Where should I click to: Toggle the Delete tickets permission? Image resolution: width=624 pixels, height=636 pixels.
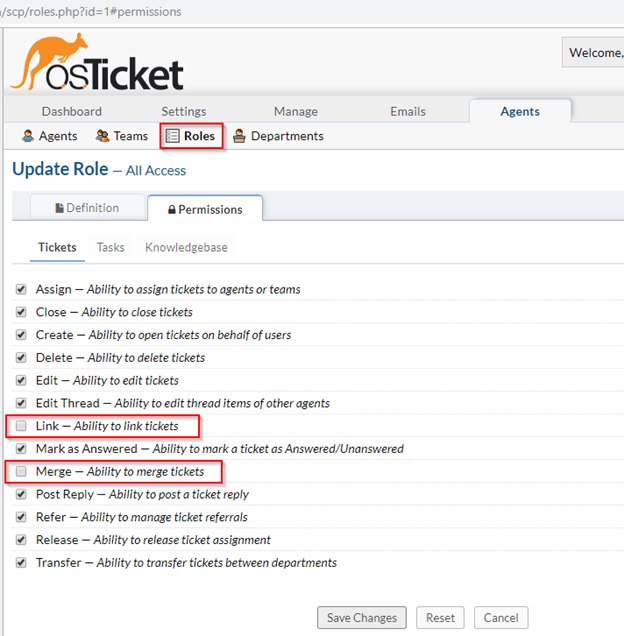(21, 357)
